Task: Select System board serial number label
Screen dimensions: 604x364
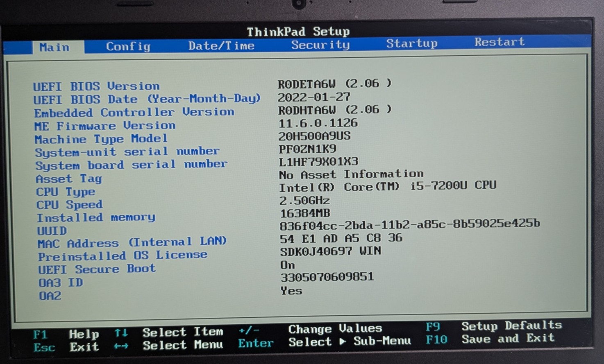Action: [x=131, y=165]
